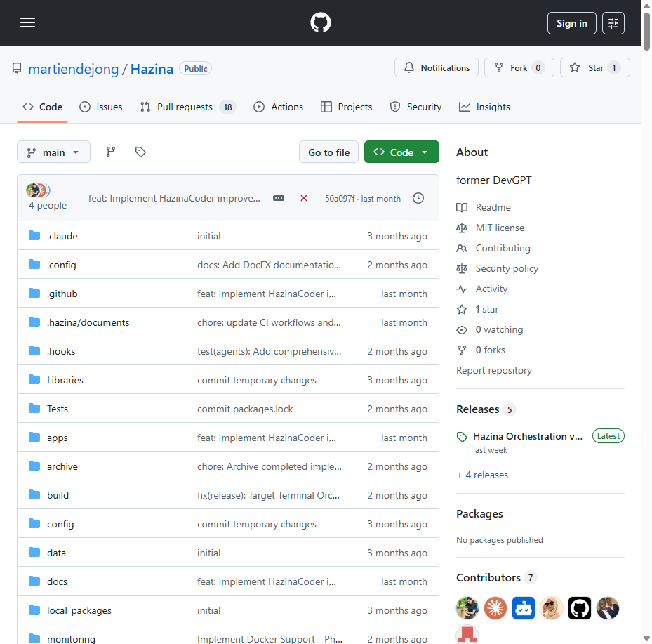The width and height of the screenshot is (652, 644).
Task: Expand the commit message ellipsis button
Action: 279,198
